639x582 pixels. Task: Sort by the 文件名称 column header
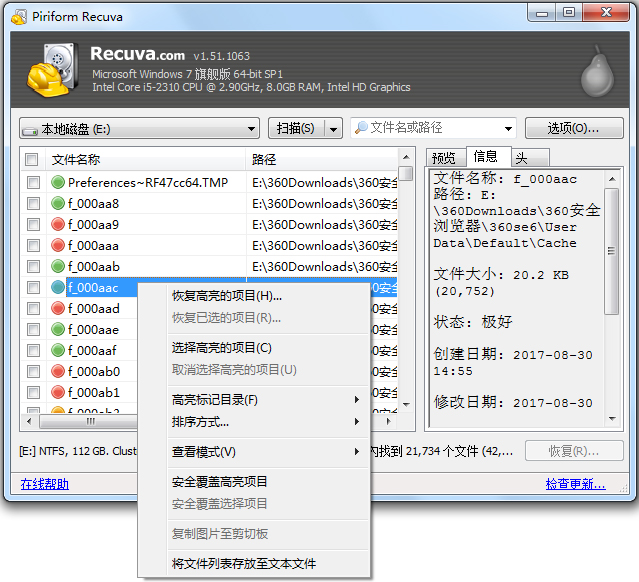click(x=146, y=159)
